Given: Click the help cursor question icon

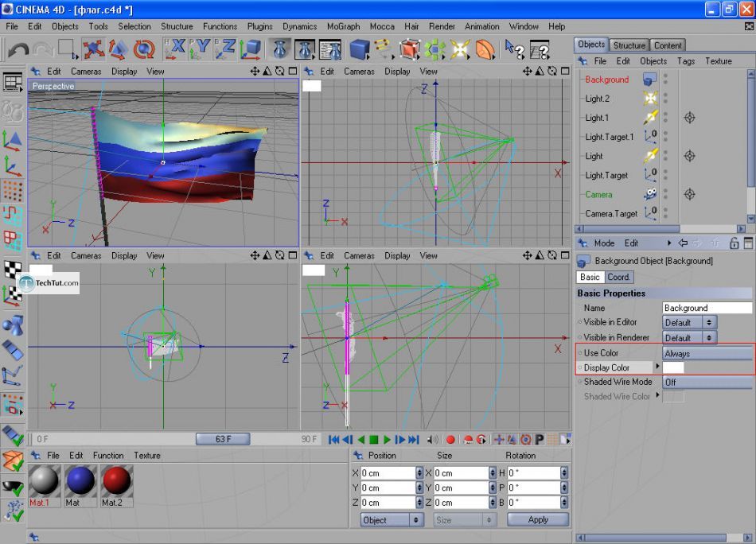Looking at the screenshot, I should pos(514,49).
